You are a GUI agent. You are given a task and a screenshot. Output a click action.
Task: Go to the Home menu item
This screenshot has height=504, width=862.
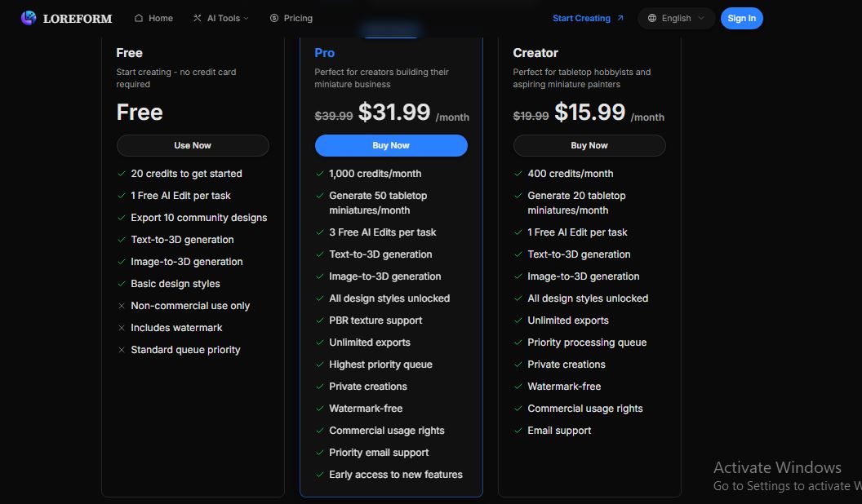tap(153, 18)
